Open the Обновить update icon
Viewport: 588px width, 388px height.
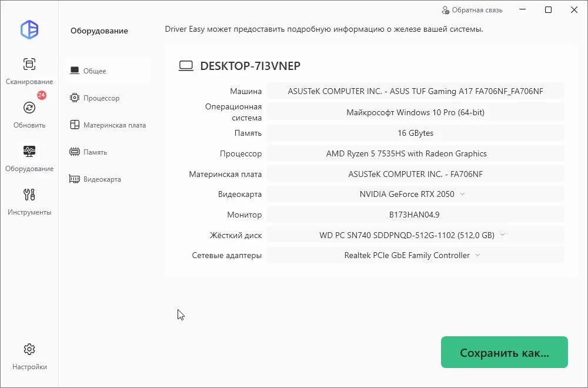(x=29, y=108)
